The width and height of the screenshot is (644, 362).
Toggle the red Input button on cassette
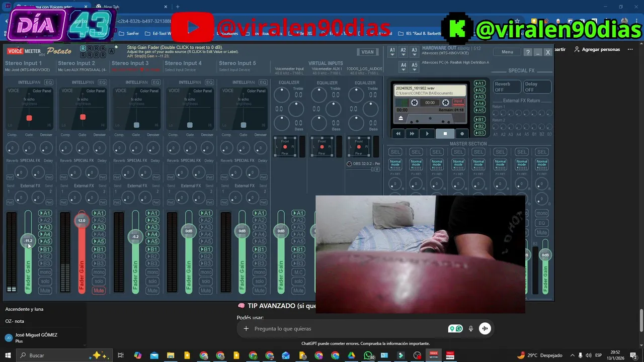pos(458,102)
